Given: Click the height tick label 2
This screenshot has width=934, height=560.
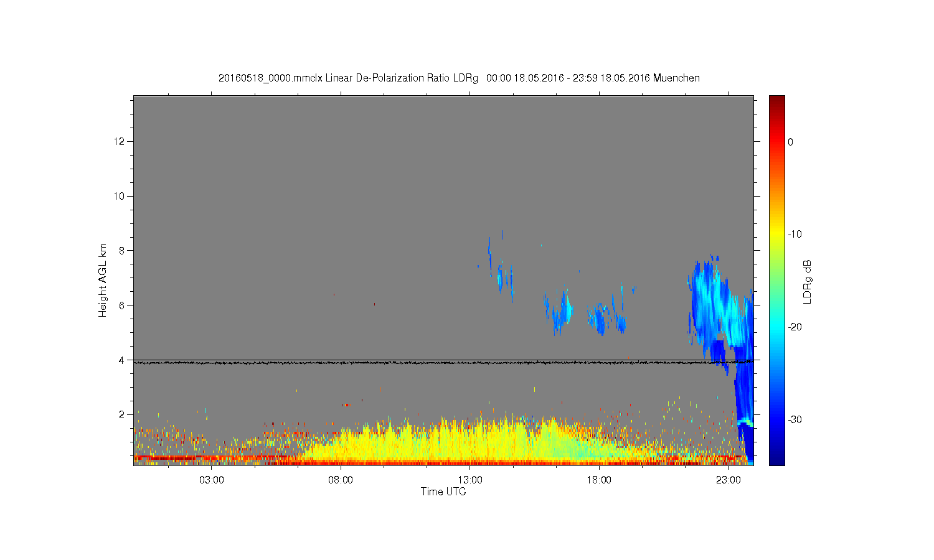Looking at the screenshot, I should coord(123,414).
